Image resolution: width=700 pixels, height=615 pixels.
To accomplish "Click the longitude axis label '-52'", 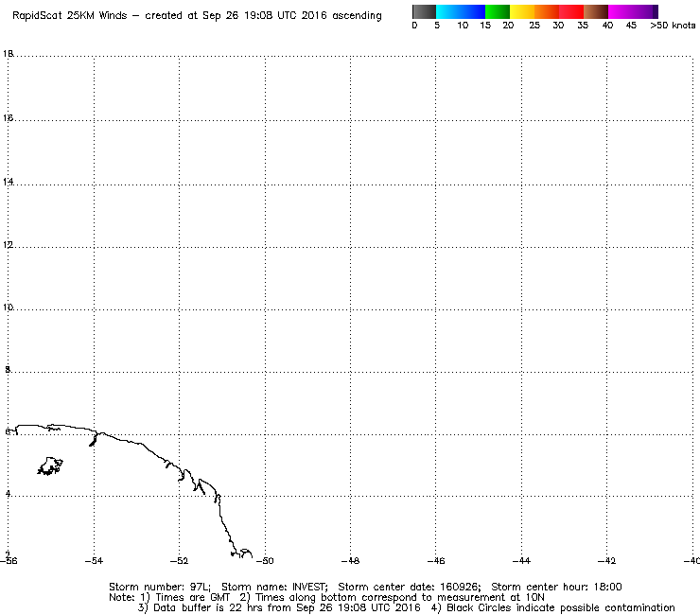I will click(180, 561).
